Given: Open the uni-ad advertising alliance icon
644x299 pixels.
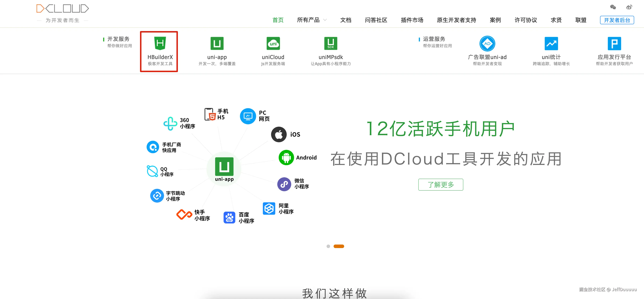Looking at the screenshot, I should [487, 43].
